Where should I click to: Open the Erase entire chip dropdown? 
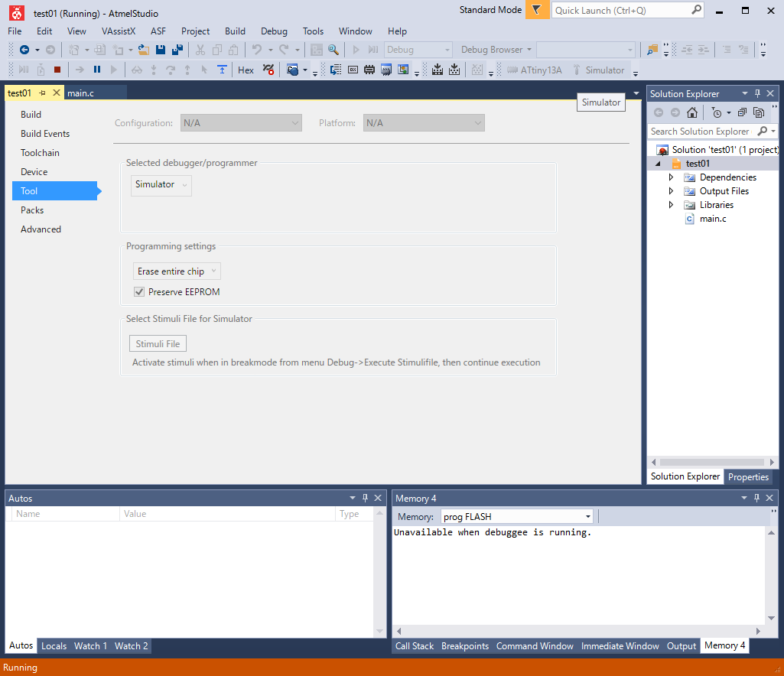pos(177,271)
